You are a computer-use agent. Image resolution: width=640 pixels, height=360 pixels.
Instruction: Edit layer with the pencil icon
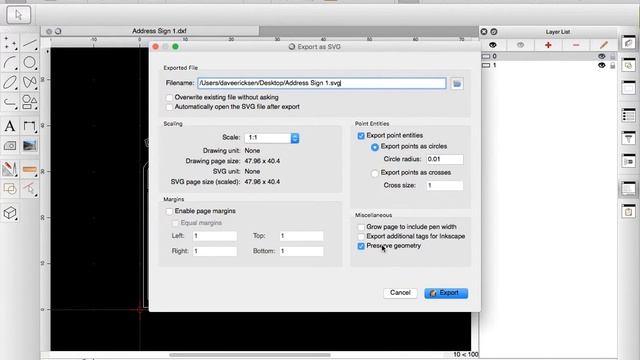(x=604, y=45)
